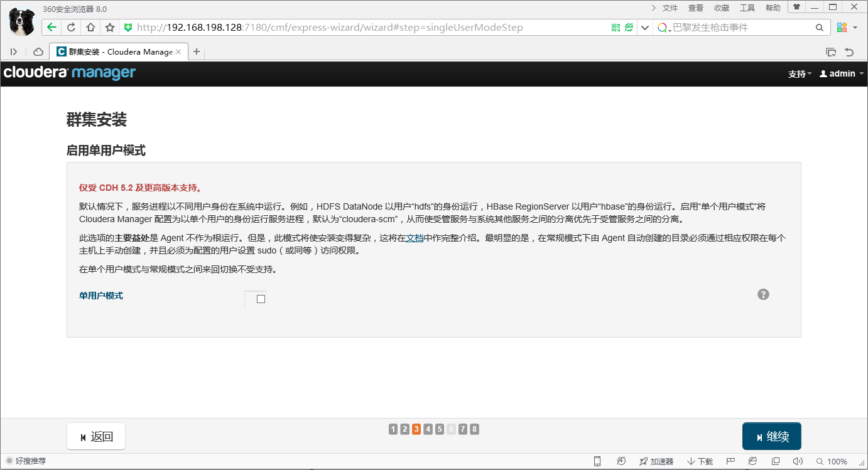The image size is (868, 470).
Task: Click the 返回 back button
Action: 96,437
